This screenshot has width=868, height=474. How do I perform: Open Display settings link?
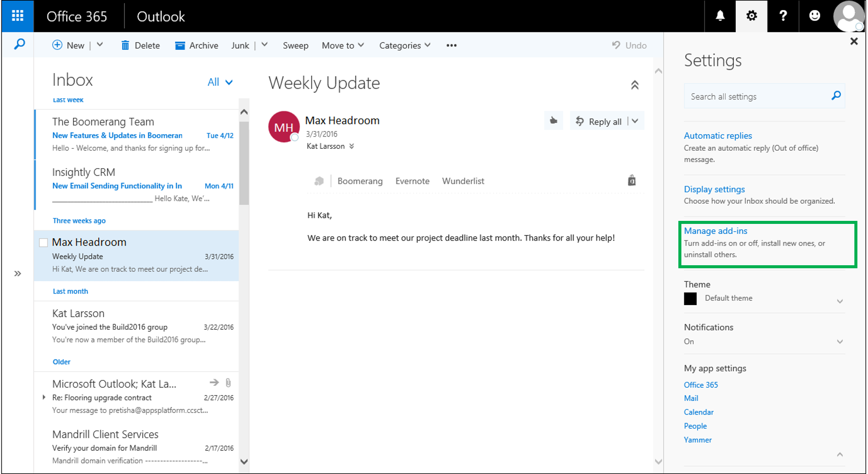[x=714, y=189]
